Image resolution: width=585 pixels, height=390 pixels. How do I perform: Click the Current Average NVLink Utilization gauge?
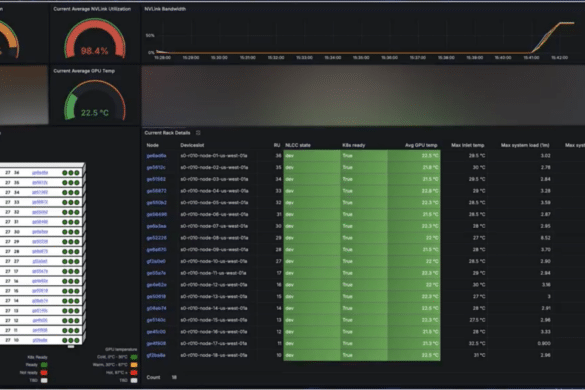click(x=95, y=39)
